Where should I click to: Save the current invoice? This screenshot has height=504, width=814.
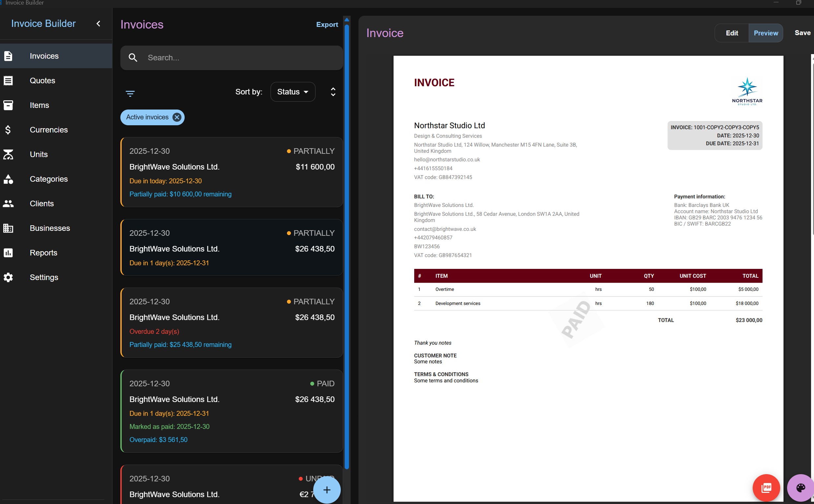[802, 33]
